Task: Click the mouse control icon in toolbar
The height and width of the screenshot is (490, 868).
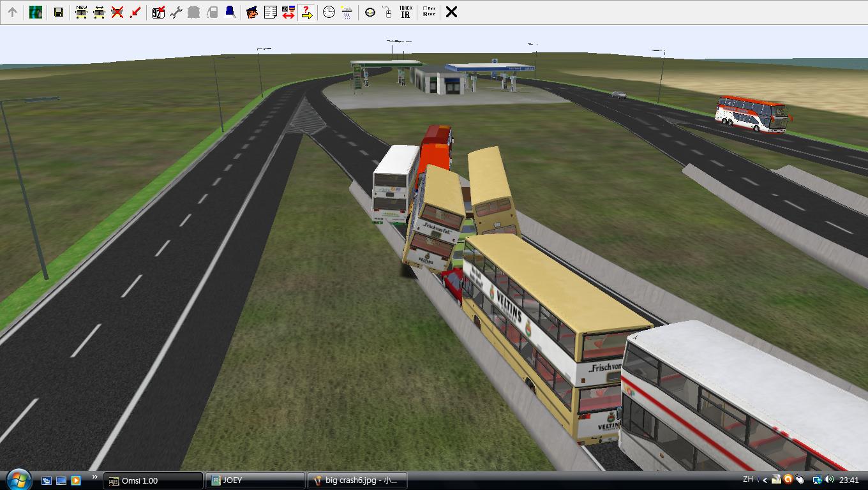Action: [387, 12]
